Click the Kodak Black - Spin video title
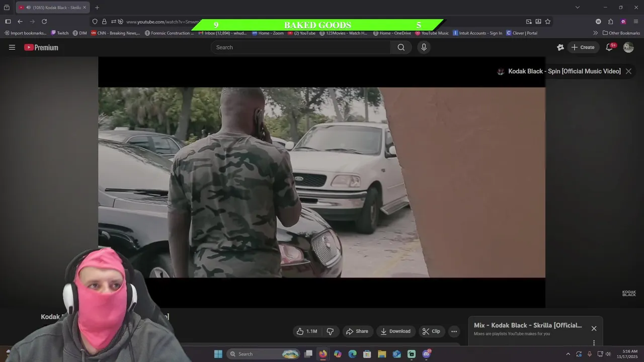 (564, 71)
